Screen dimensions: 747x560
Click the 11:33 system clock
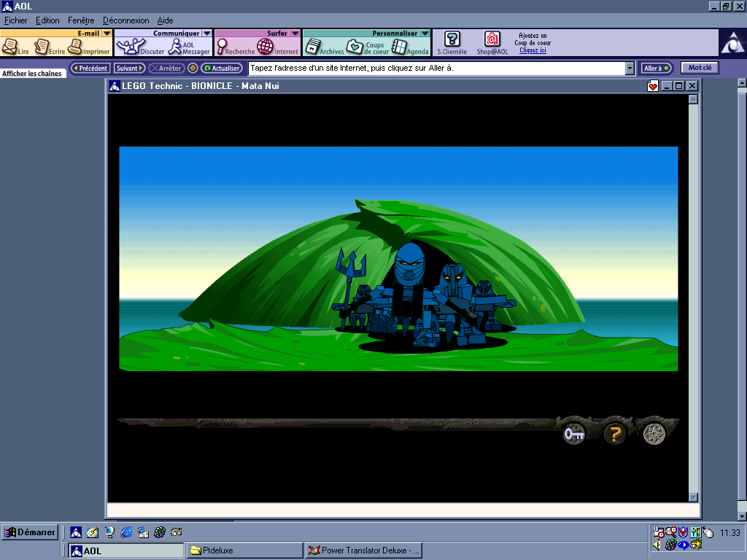pyautogui.click(x=729, y=533)
